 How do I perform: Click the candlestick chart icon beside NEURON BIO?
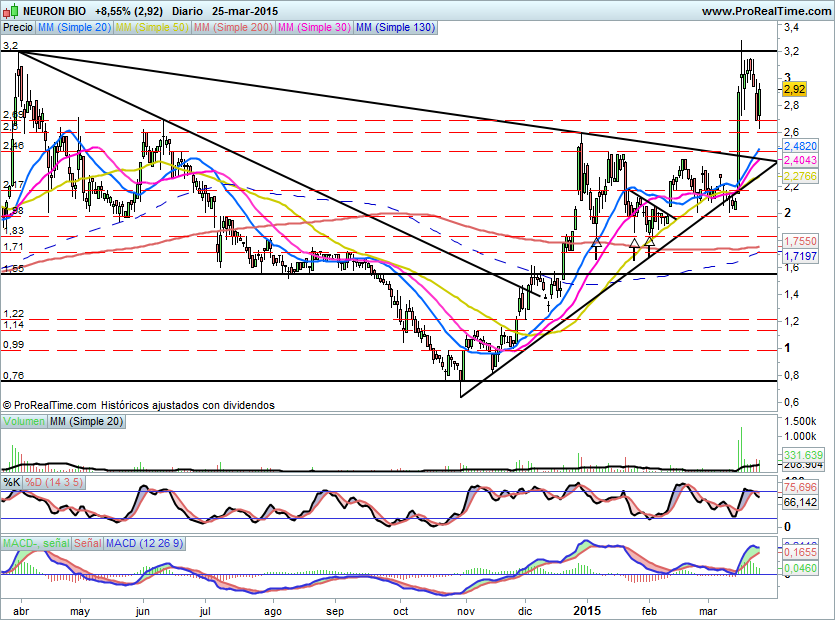[13, 11]
